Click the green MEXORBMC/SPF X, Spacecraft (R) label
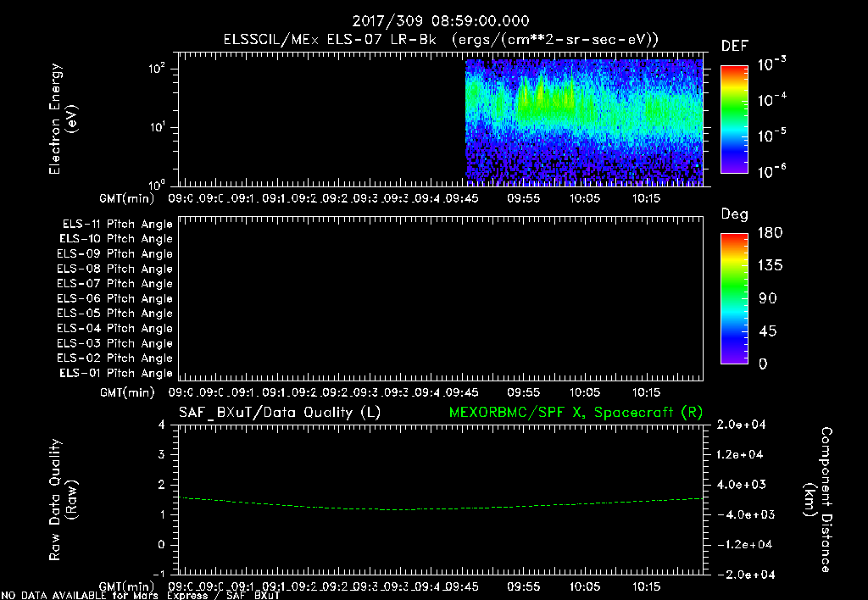868x600 pixels. 576,413
